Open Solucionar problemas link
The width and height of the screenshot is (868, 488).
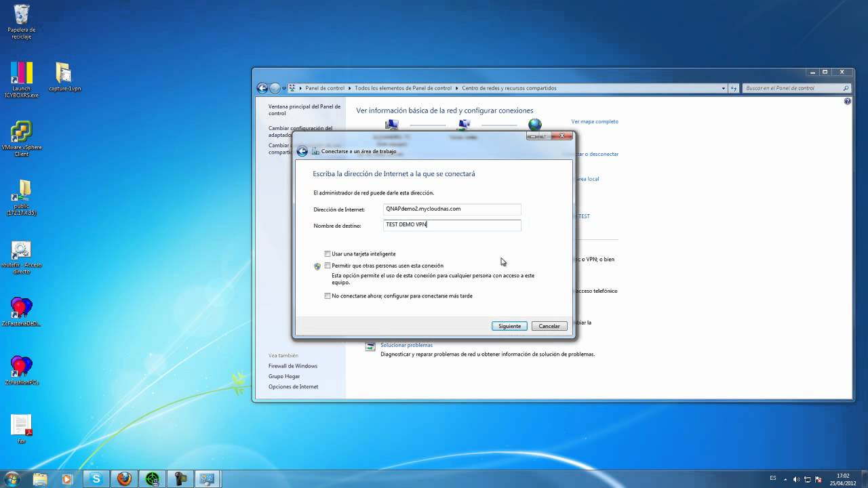(406, 345)
